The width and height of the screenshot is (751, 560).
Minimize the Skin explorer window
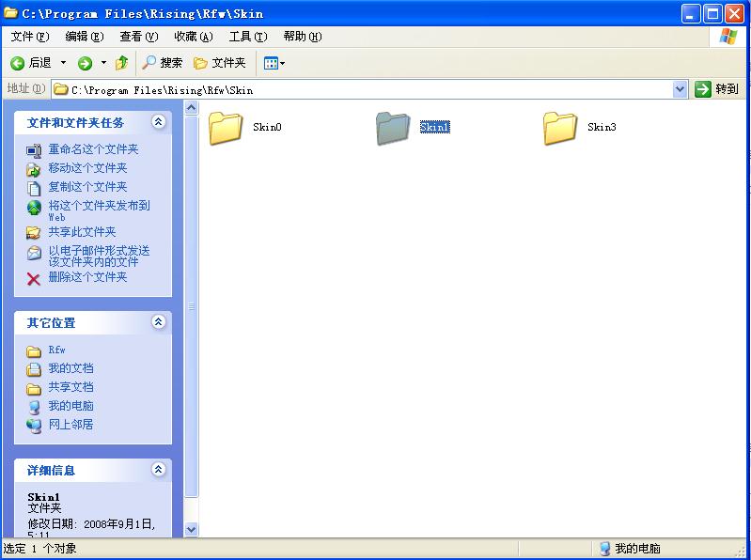point(691,13)
